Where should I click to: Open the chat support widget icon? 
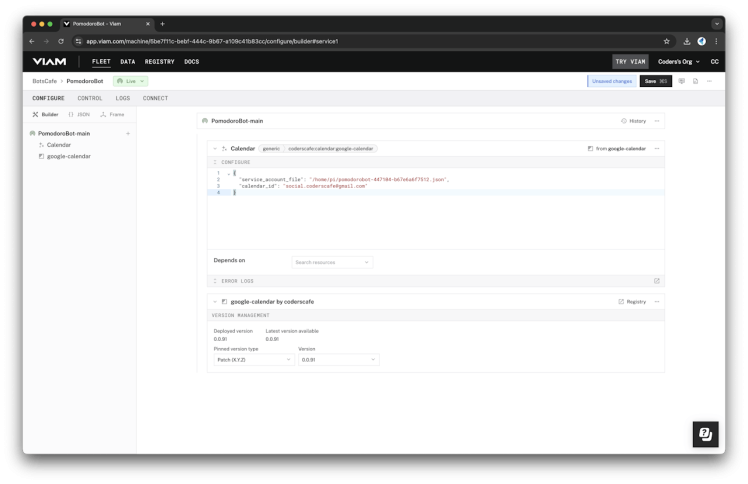[x=705, y=433]
